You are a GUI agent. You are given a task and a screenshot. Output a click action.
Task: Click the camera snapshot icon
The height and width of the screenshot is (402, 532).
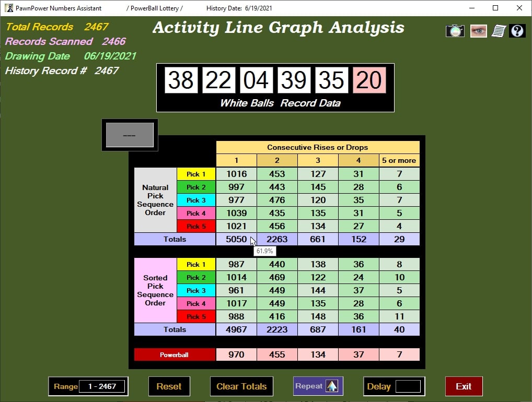454,30
